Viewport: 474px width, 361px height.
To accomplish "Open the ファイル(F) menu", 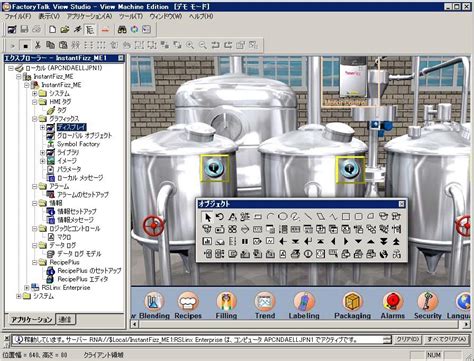I will pos(18,16).
